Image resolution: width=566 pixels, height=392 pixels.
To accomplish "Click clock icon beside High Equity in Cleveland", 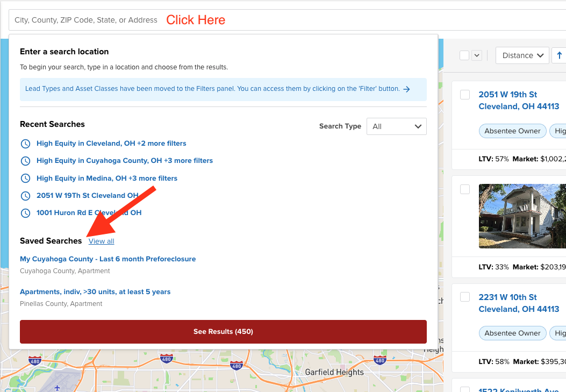I will pyautogui.click(x=25, y=144).
